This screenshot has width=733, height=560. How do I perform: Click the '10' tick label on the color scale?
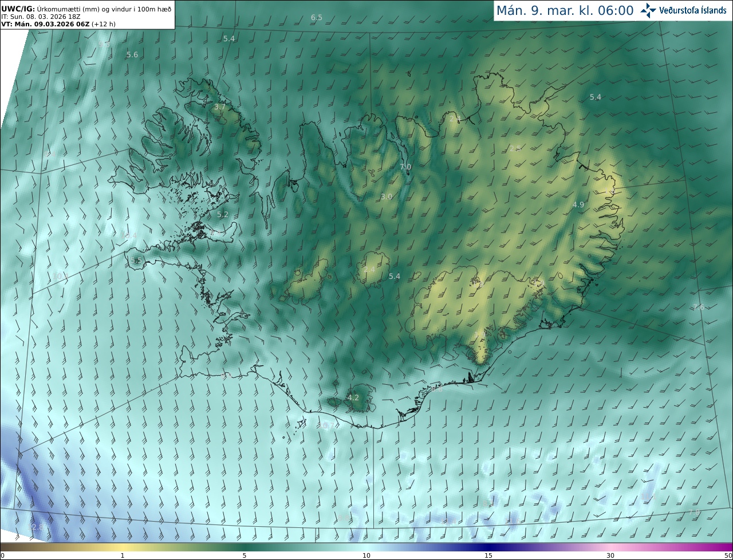pos(366,555)
